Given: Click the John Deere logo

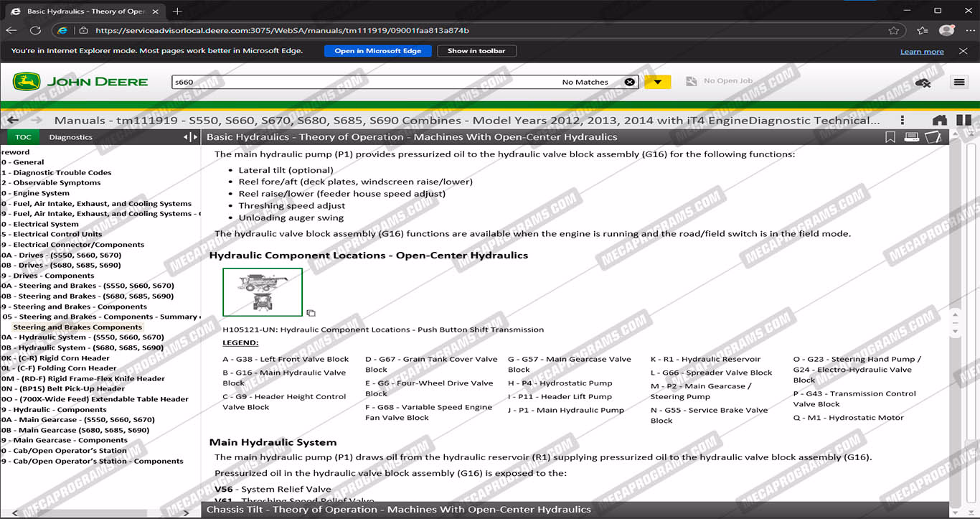Looking at the screenshot, I should click(x=80, y=82).
